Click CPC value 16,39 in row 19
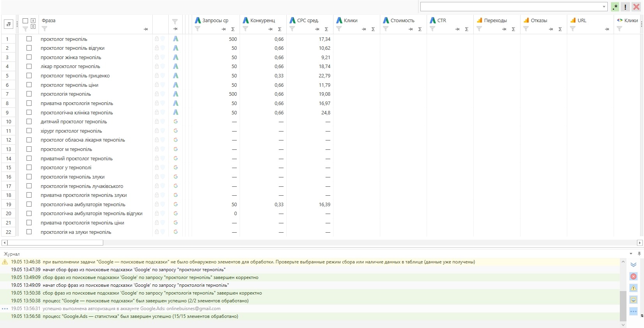Viewport: 644px width, 328px height. click(325, 204)
